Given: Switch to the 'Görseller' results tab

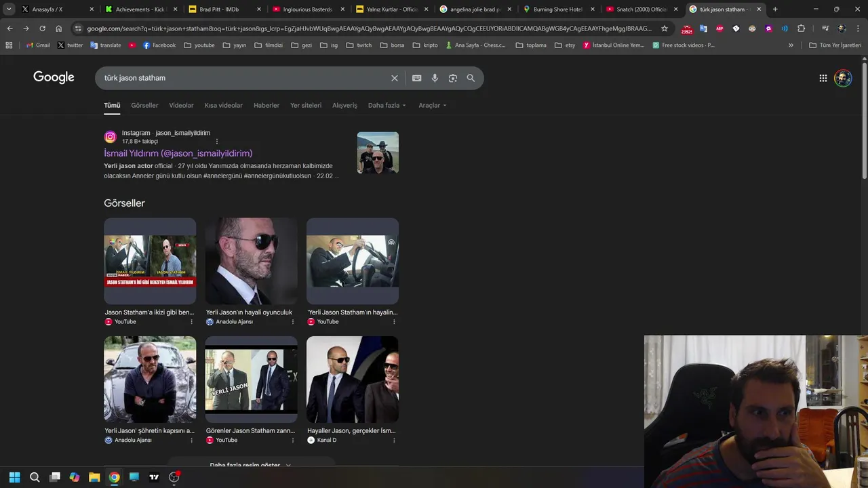Looking at the screenshot, I should (144, 105).
